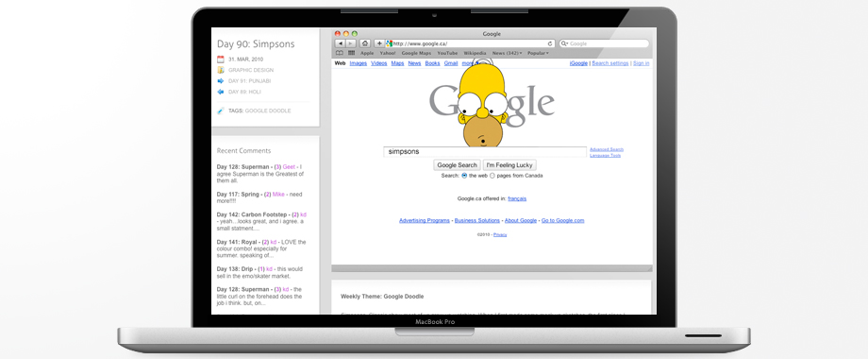Click the Safari forward arrow button
The width and height of the screenshot is (868, 359).
point(351,43)
